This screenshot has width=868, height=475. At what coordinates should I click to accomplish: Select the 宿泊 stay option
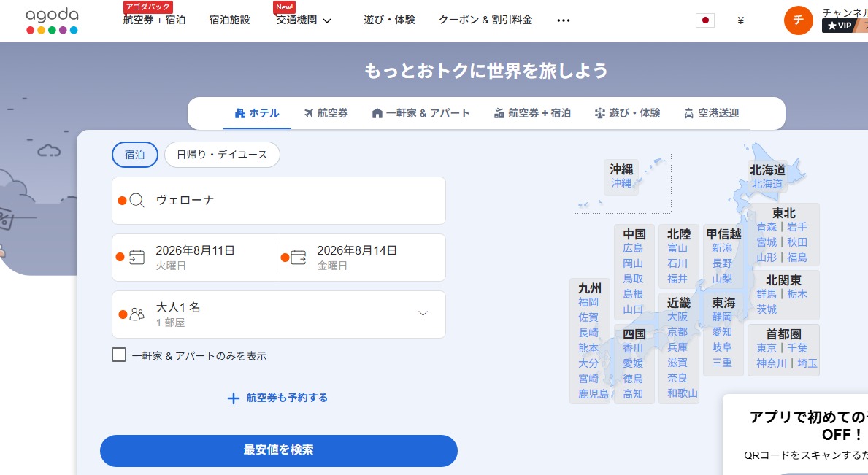pos(134,155)
